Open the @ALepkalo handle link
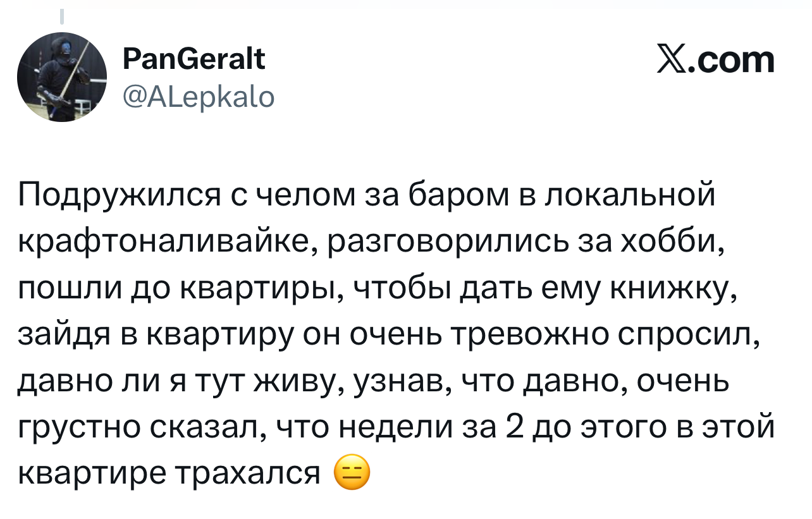Image resolution: width=812 pixels, height=519 pixels. [x=197, y=97]
